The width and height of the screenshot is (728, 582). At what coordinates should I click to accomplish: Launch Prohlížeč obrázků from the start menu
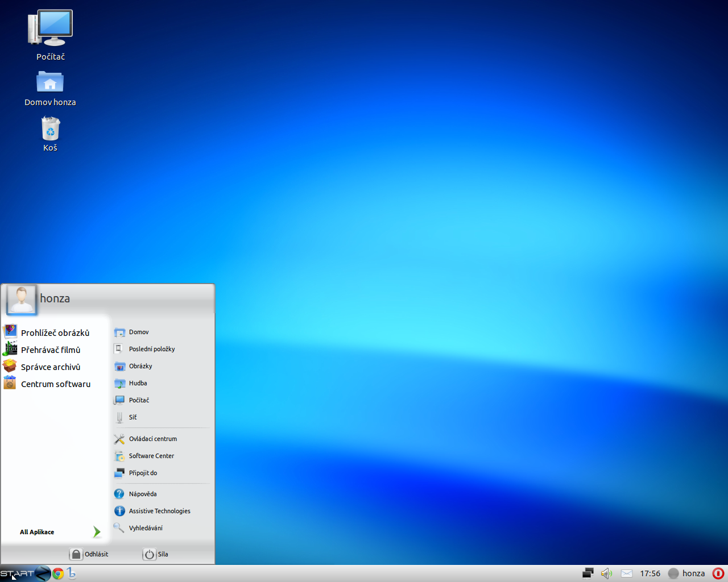55,333
